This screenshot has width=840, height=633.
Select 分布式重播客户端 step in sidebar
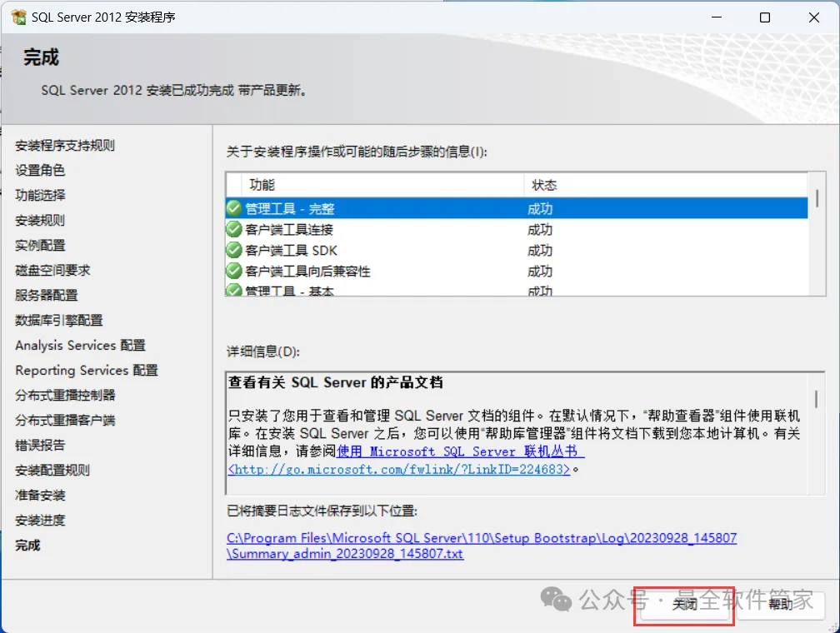(65, 420)
